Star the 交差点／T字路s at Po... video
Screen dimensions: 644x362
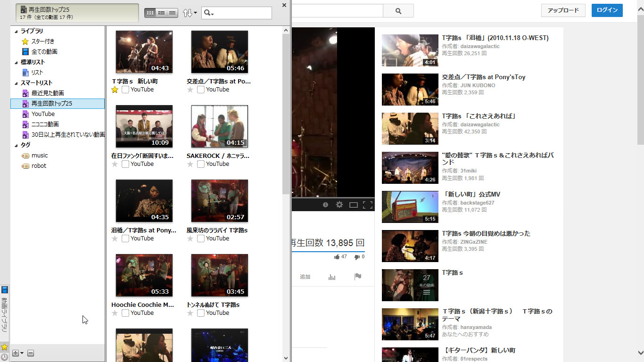point(190,90)
